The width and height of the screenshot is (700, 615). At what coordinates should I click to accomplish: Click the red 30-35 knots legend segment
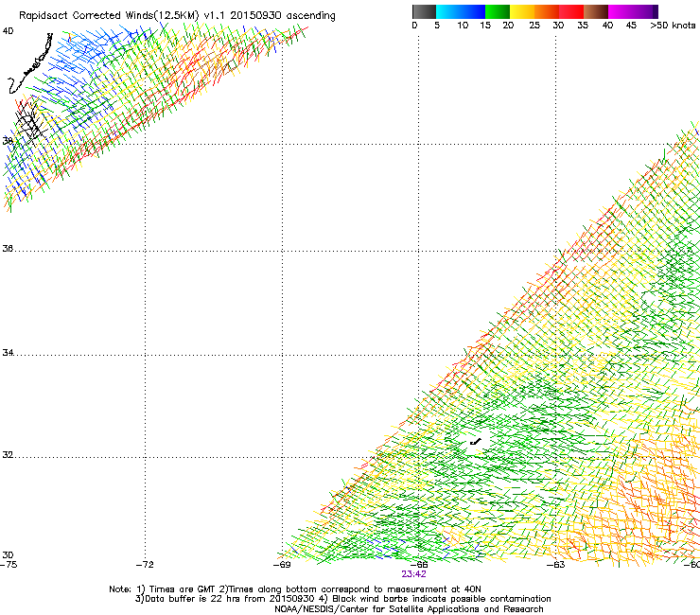click(571, 11)
